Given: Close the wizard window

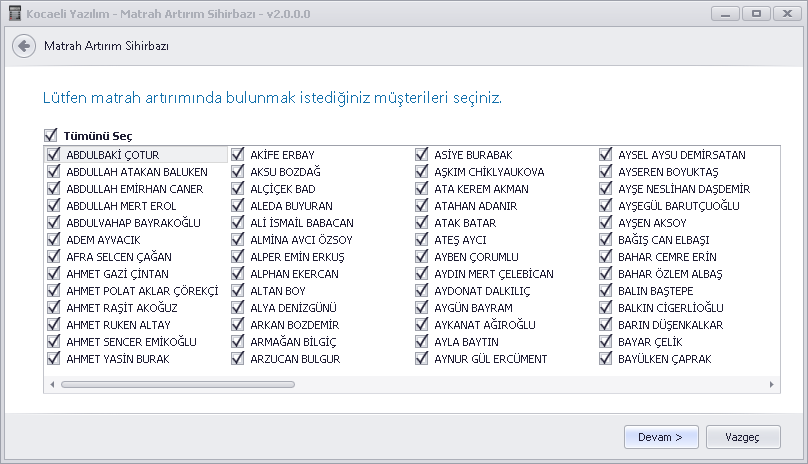Looking at the screenshot, I should coord(787,14).
